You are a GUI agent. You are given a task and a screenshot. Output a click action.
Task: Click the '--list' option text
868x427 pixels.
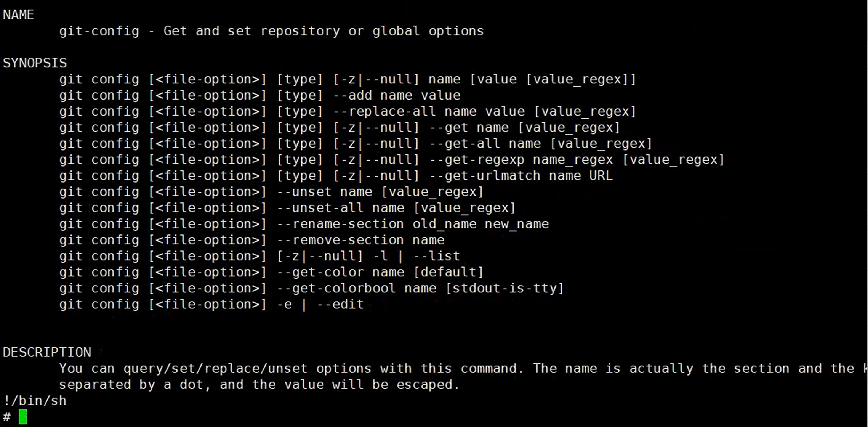click(x=437, y=256)
